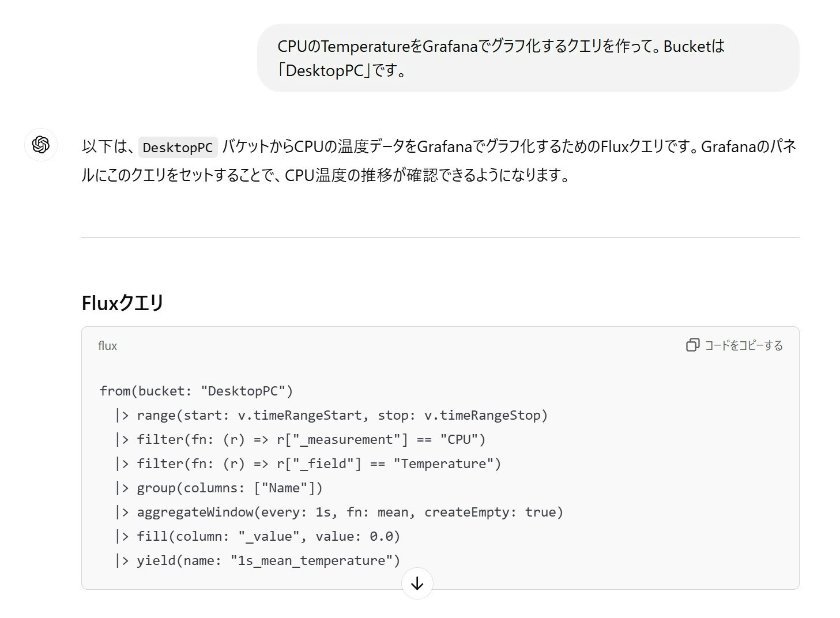
Task: Click the fill(column: "_value") code line
Action: pyautogui.click(x=257, y=536)
